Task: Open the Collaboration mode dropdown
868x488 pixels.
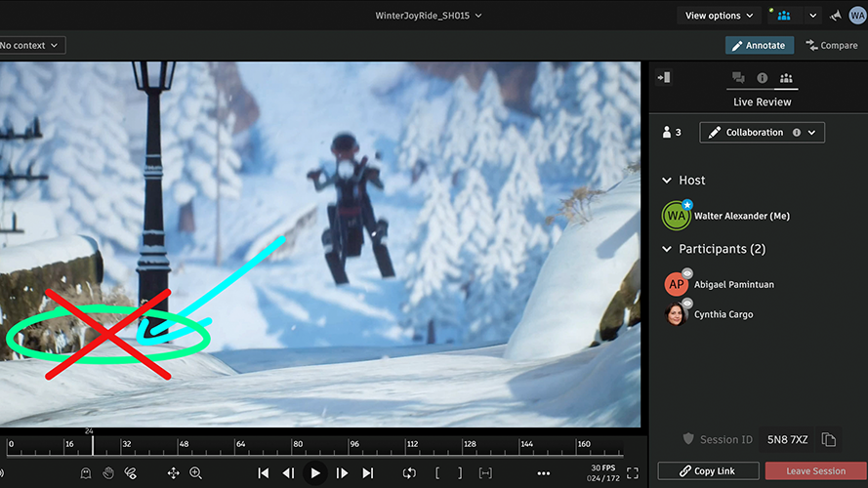Action: pyautogui.click(x=762, y=132)
